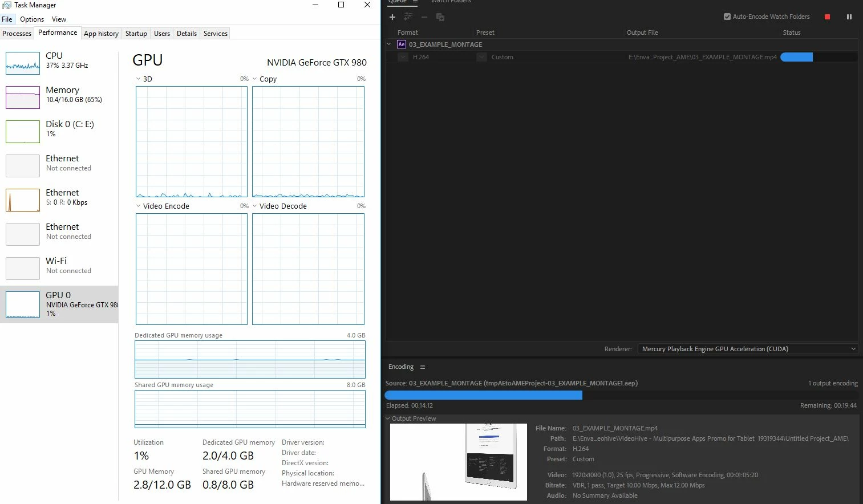Click the Dedicated GPU memory usage graph
Viewport: 863px width, 504px height.
[250, 359]
